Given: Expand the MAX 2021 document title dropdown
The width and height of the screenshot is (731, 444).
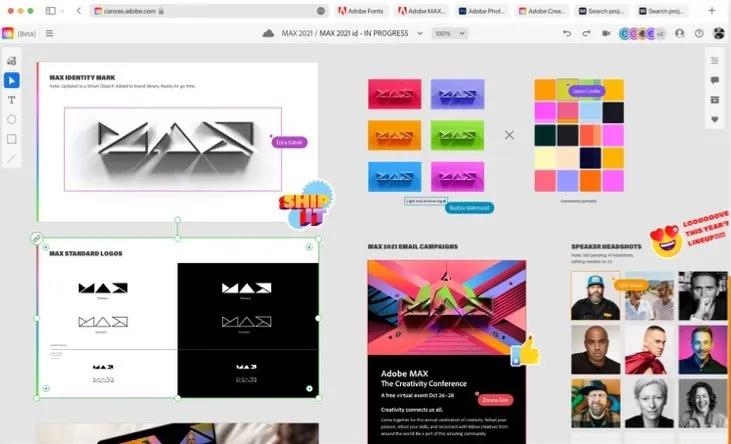Looking at the screenshot, I should [420, 33].
